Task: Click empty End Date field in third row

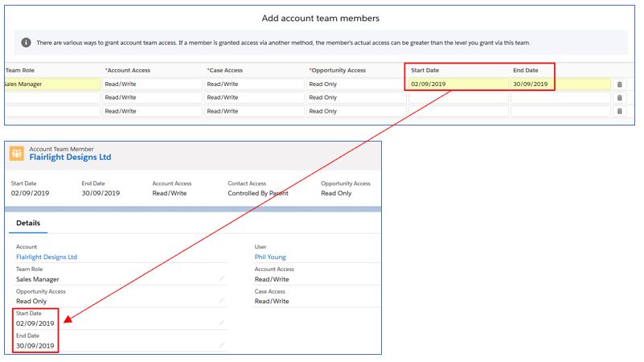Action: coord(560,111)
